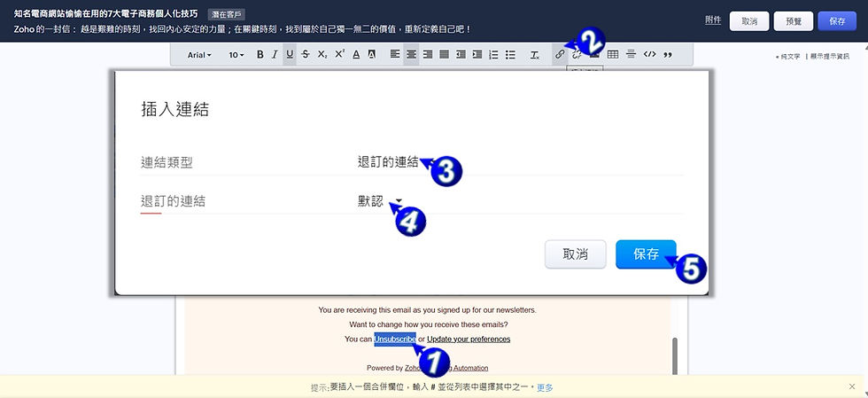Click the 預覽 preview button
The height and width of the screenshot is (398, 868).
(x=794, y=21)
